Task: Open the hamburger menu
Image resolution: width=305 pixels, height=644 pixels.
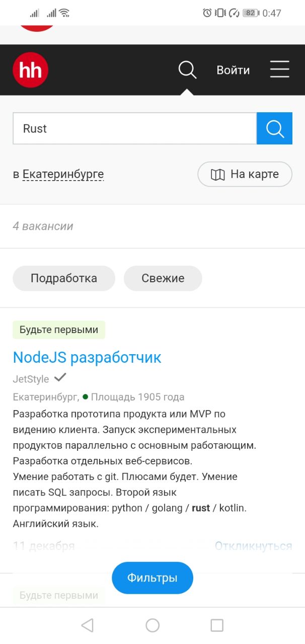Action: tap(279, 69)
